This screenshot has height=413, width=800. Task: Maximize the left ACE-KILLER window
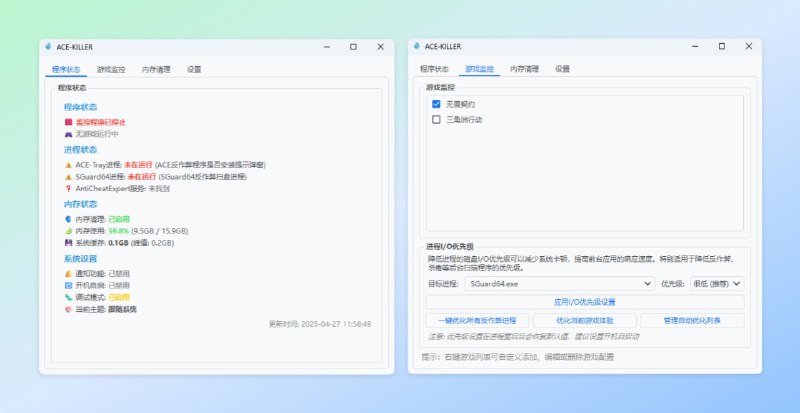pos(353,46)
